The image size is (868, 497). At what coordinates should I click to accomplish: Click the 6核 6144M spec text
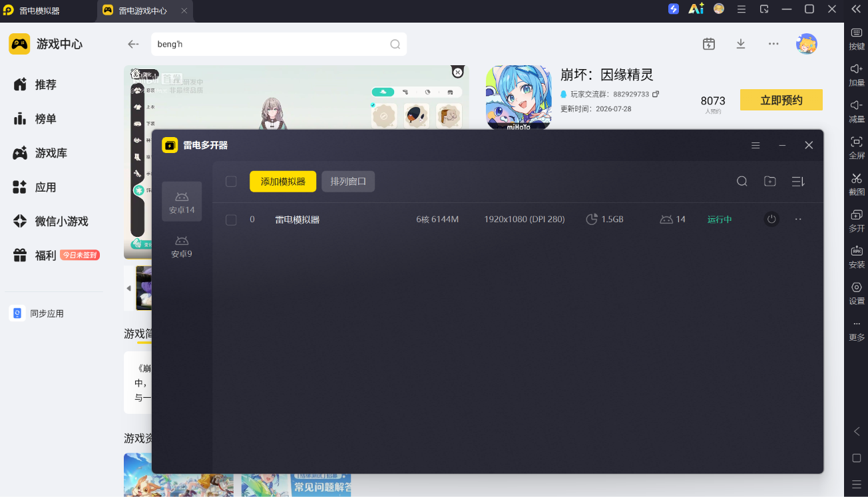437,220
